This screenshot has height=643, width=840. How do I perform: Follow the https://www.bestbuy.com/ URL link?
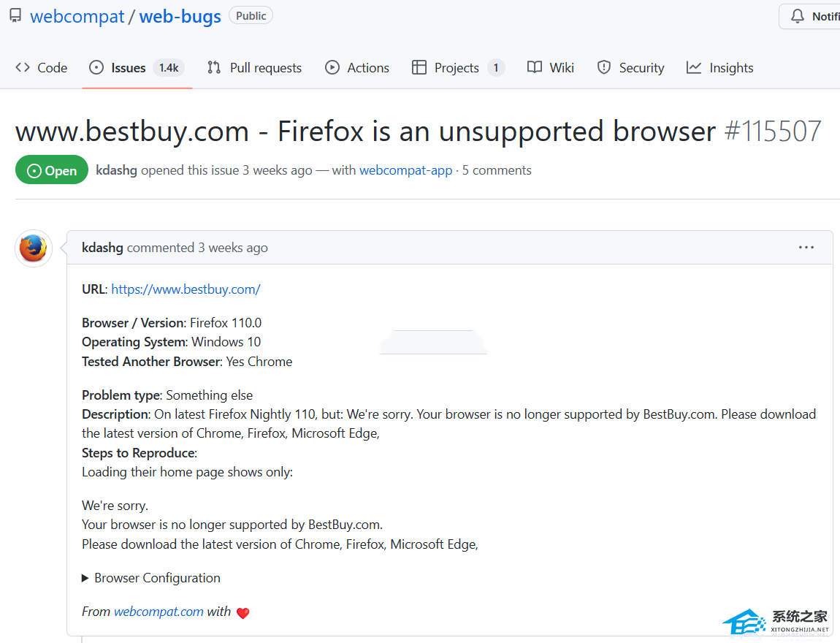pos(186,289)
